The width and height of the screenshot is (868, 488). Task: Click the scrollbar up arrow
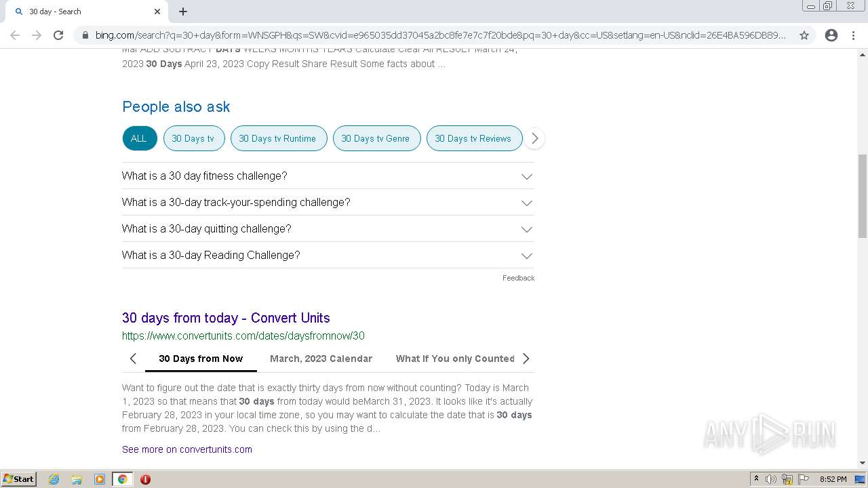pyautogui.click(x=863, y=55)
